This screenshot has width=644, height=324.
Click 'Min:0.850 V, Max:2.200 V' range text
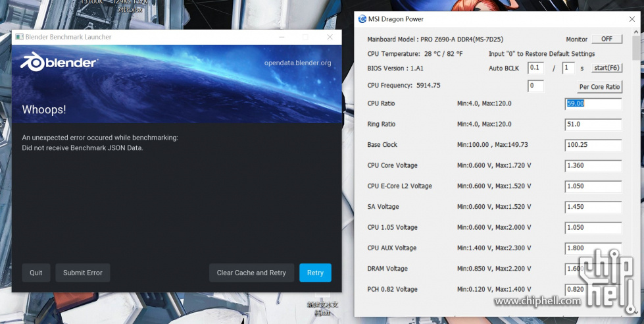pos(494,269)
